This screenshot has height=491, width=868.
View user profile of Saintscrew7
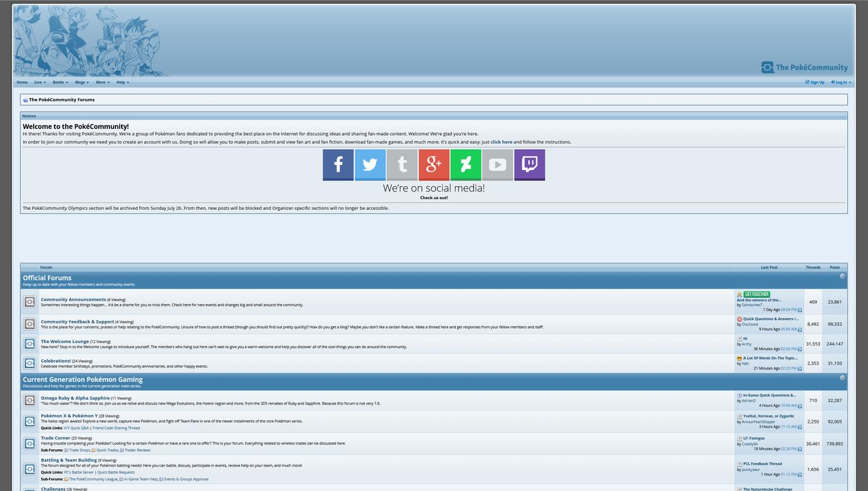[x=752, y=305]
